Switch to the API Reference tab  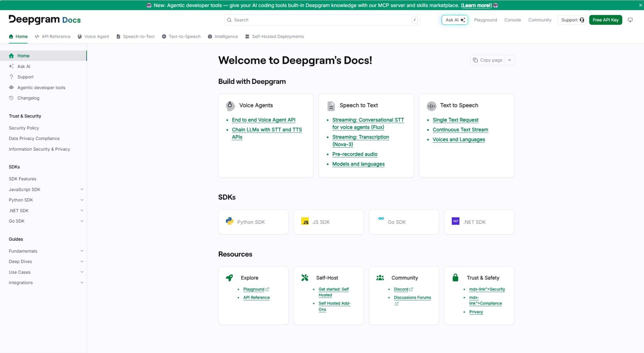coord(53,37)
